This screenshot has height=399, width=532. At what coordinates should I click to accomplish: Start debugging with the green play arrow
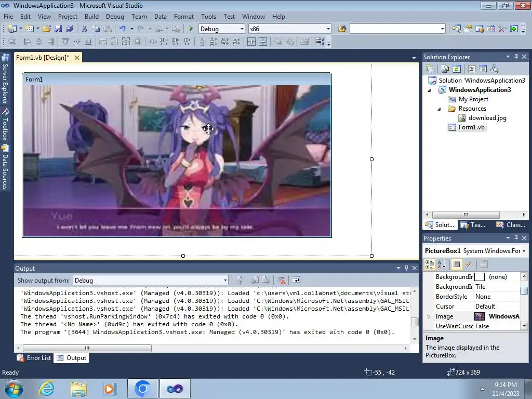tap(191, 29)
